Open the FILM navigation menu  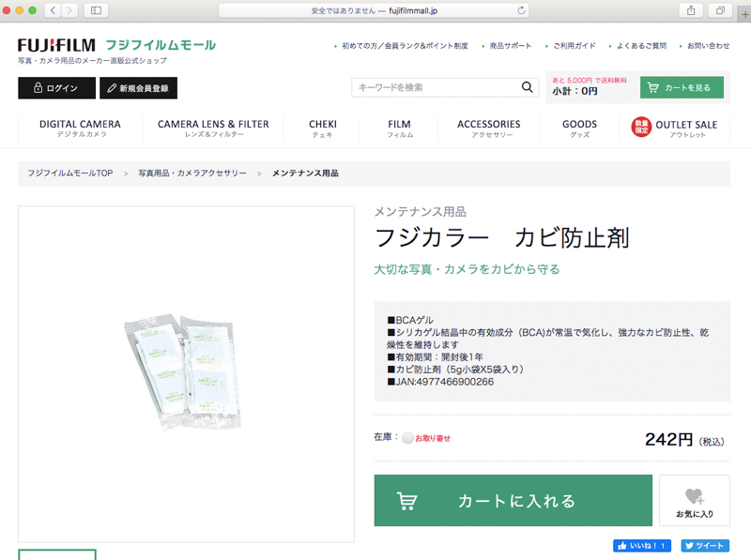(x=398, y=128)
